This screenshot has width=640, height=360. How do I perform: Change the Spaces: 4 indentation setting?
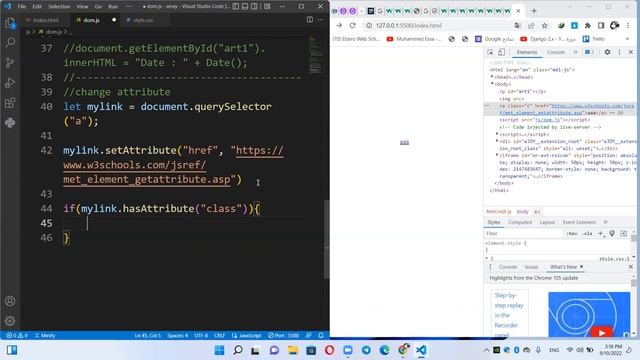(178, 336)
